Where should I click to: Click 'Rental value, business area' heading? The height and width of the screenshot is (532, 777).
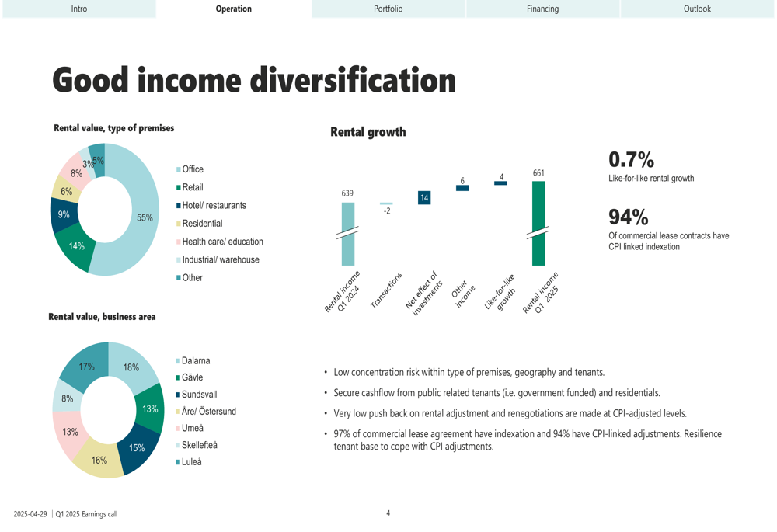(x=102, y=317)
